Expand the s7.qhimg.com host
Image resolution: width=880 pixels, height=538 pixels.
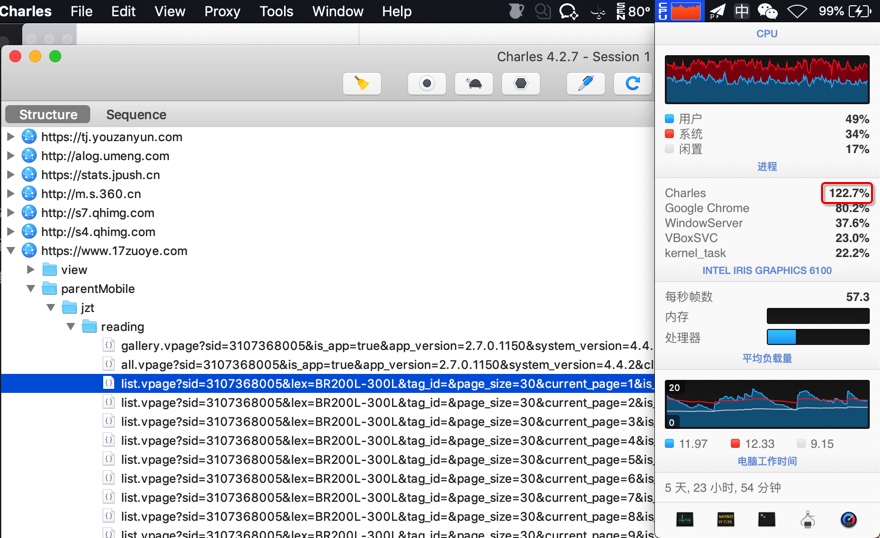[10, 213]
